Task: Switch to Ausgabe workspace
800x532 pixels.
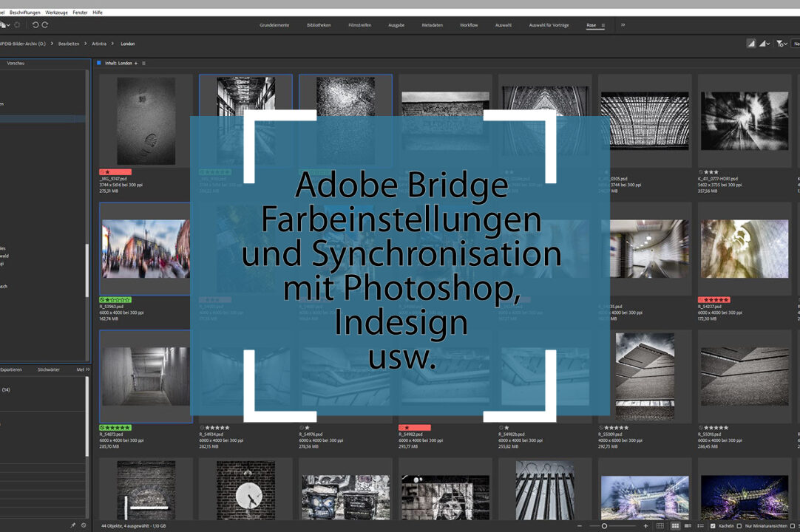Action: [x=396, y=25]
